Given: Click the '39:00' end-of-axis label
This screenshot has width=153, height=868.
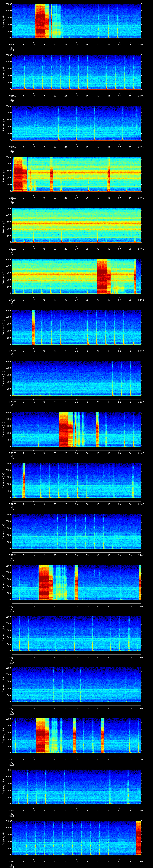Looking at the screenshot, I should pos(141,861).
